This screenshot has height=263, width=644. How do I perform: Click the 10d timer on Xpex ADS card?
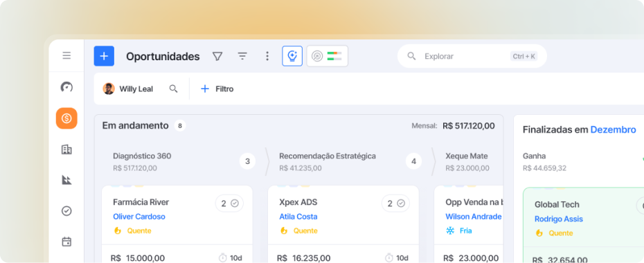(x=397, y=257)
